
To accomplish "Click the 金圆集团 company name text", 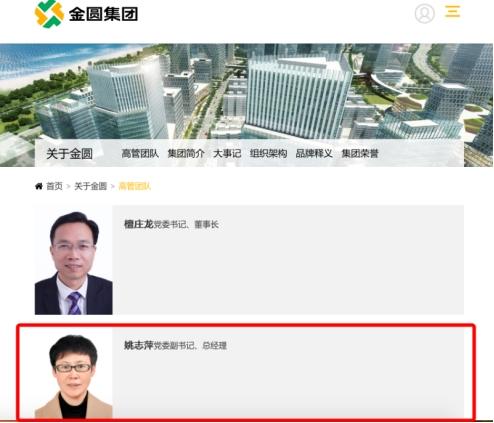I will pos(103,14).
